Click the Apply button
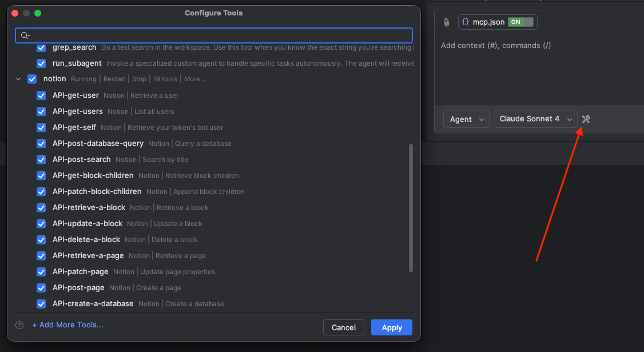Viewport: 644px width, 352px height. pos(391,327)
